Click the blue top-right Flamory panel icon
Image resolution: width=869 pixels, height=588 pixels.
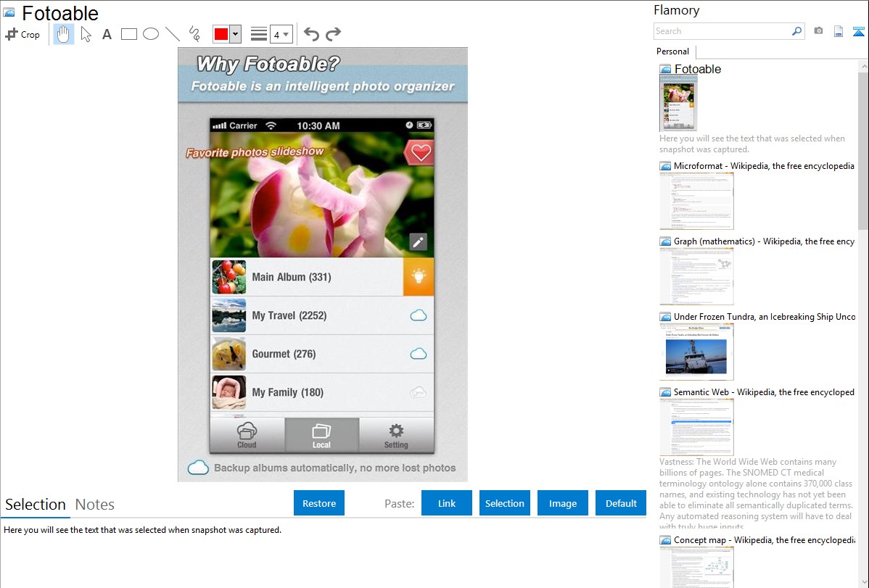coord(858,31)
